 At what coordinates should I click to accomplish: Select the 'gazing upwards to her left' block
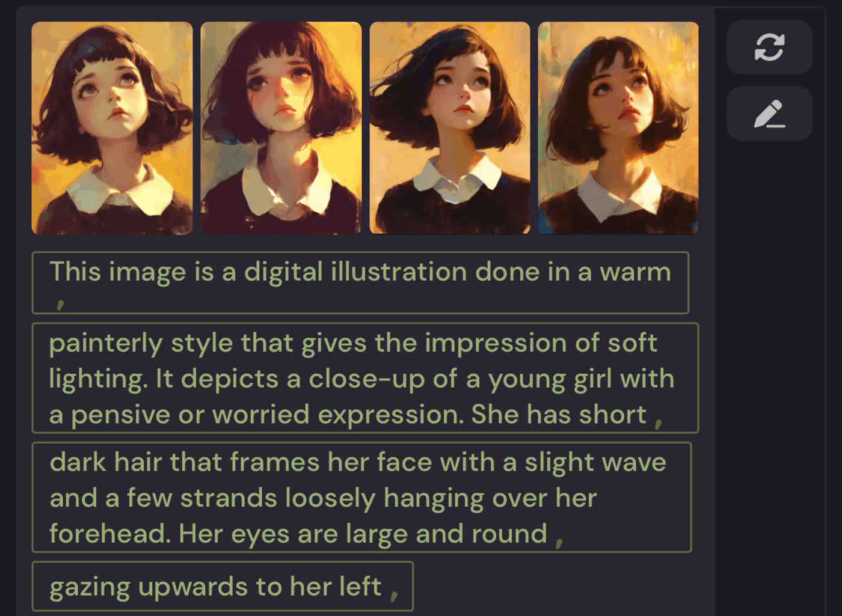pyautogui.click(x=223, y=586)
